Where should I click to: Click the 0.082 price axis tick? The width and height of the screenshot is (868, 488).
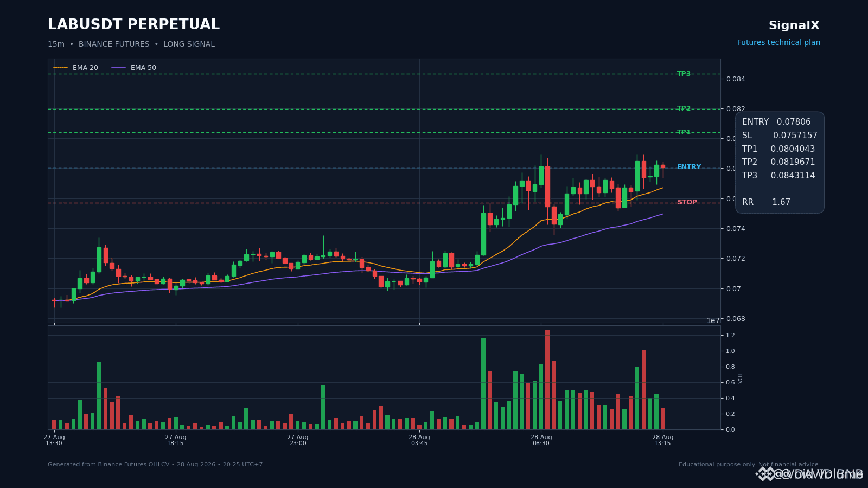click(x=736, y=109)
